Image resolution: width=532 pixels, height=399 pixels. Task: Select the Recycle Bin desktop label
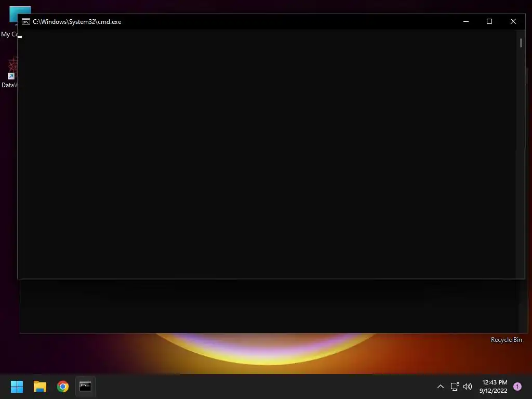tap(506, 340)
